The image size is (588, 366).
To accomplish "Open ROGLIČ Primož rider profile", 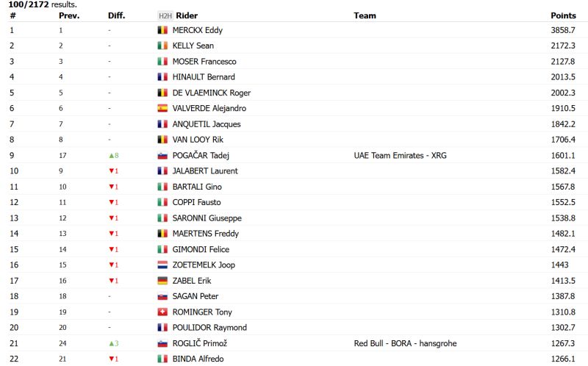I will coord(198,343).
